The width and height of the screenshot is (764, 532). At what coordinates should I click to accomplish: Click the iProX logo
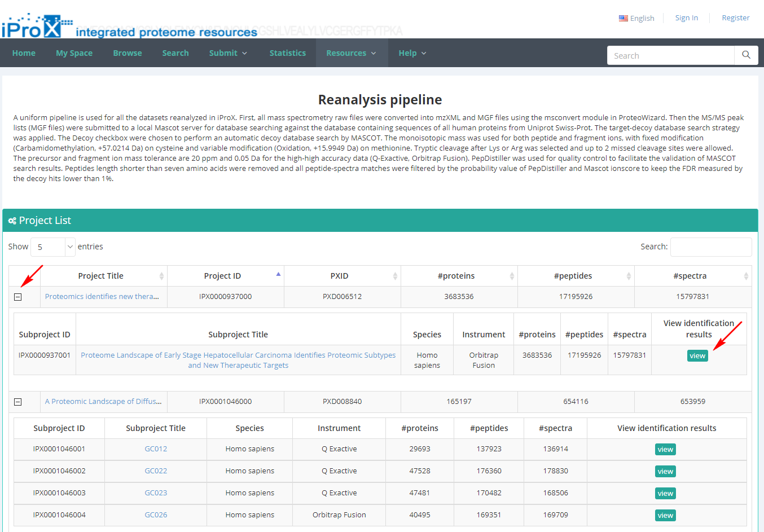click(37, 26)
